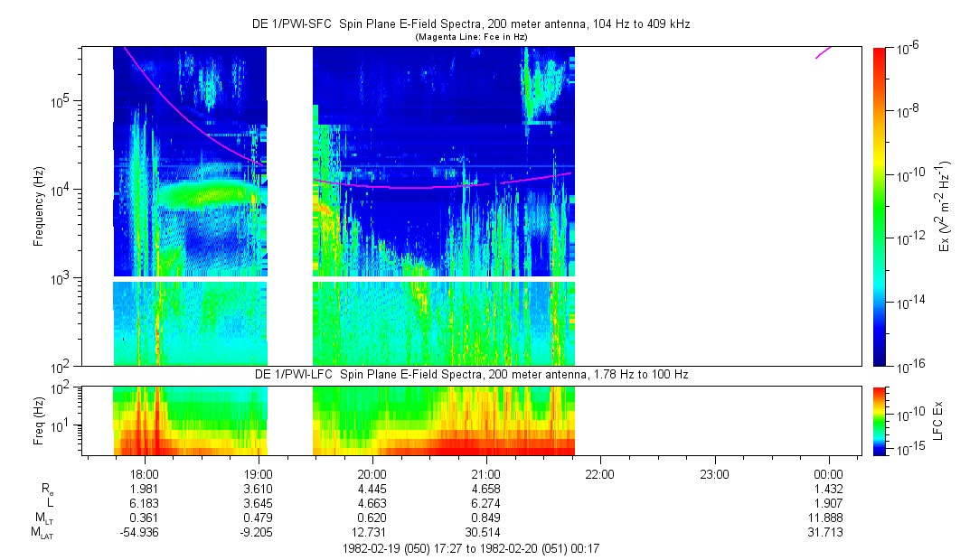The image size is (979, 560).
Task: Click the 20:00 time tick label
Action: tap(372, 474)
